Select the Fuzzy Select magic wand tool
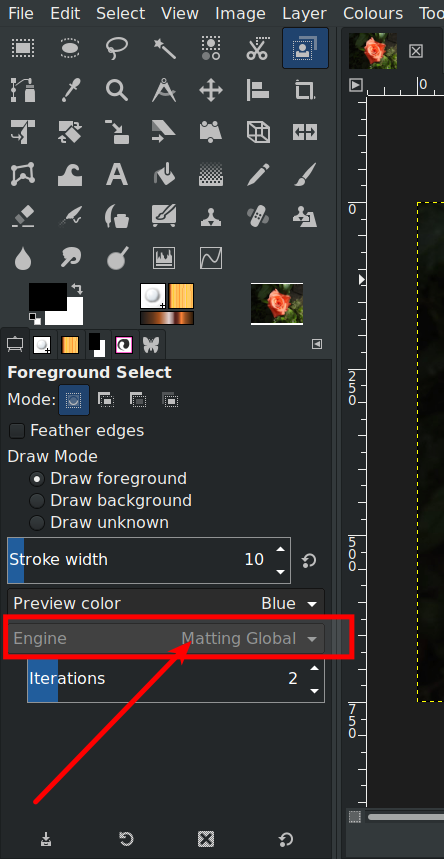The height and width of the screenshot is (859, 444). coord(164,48)
